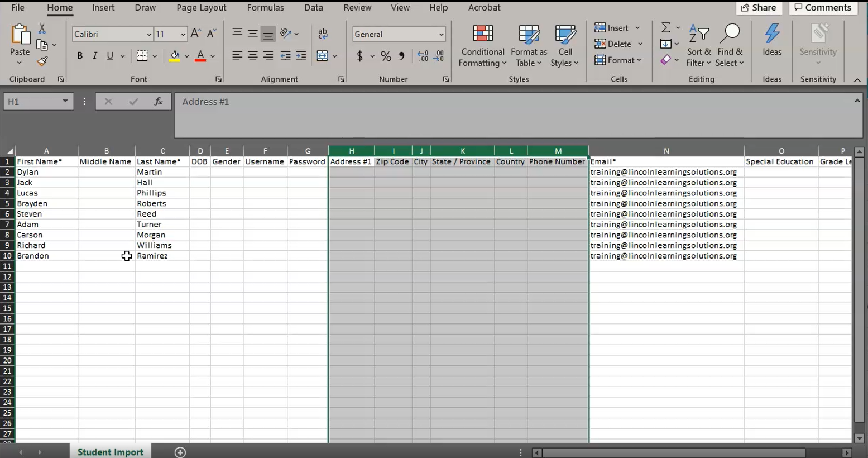Align text to the left
Viewport: 868px width, 458px height.
[x=237, y=56]
